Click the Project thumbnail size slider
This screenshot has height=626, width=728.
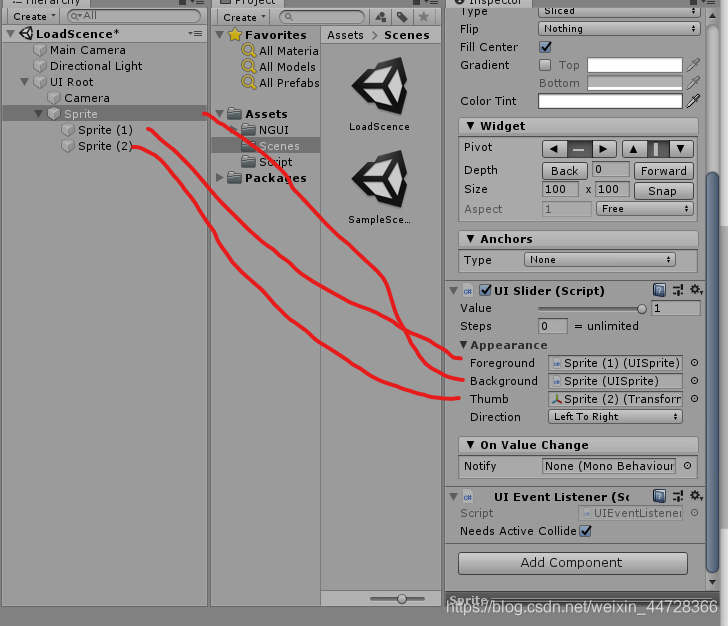397,599
